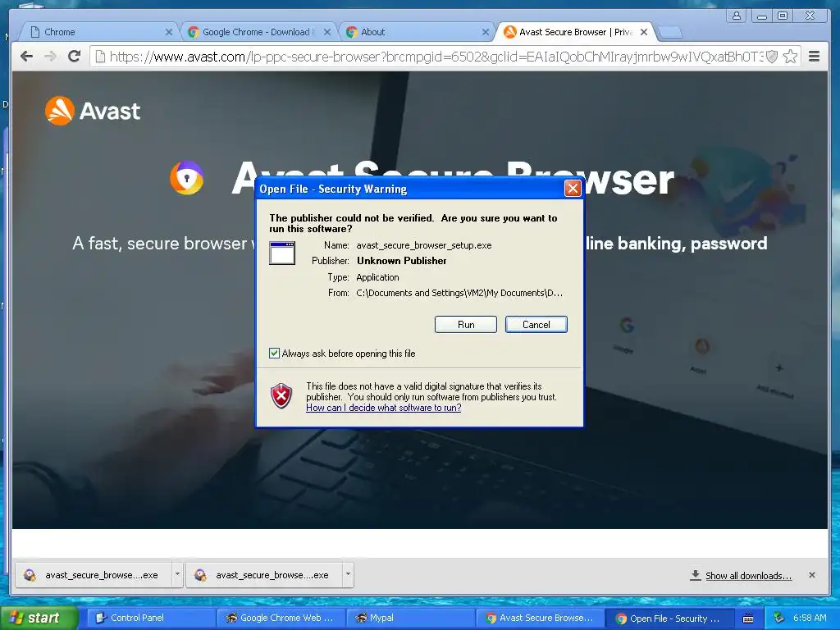Close the Avast Secure Browser tab

[644, 32]
